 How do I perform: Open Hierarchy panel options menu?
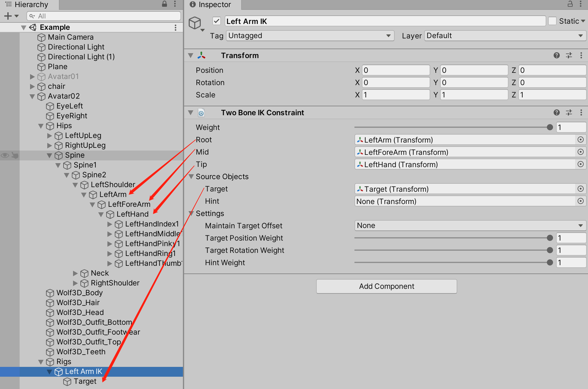pyautogui.click(x=175, y=4)
